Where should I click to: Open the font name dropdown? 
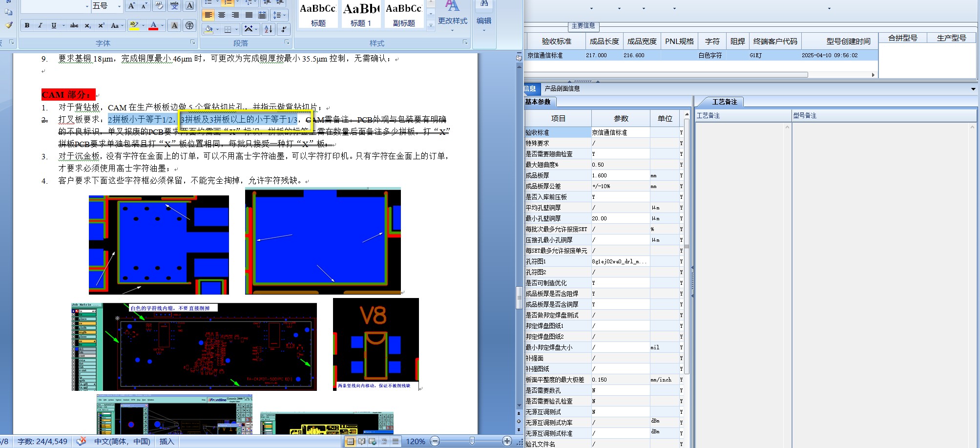(87, 6)
